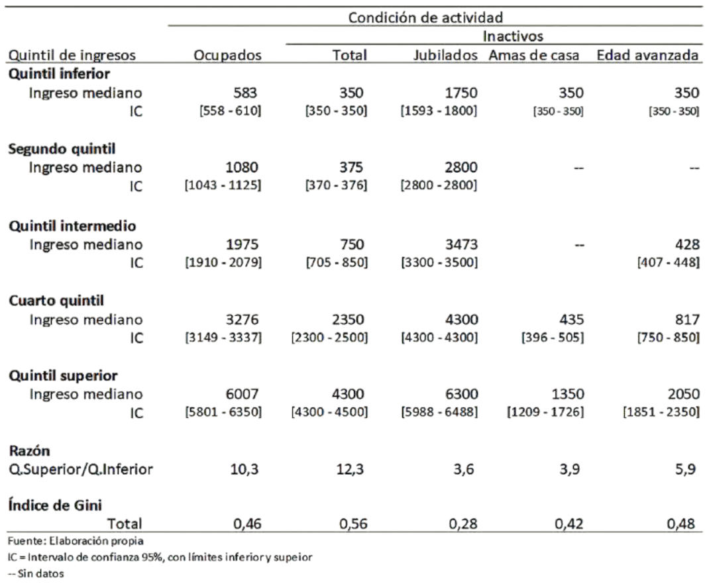
Task: Select the "Quintil superior" row heading
Action: tap(63, 375)
